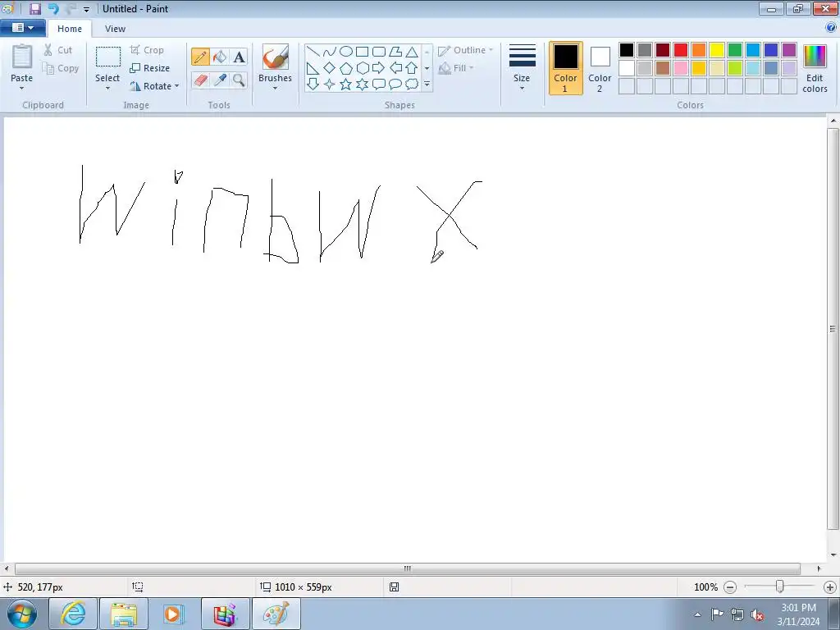Expand the Brushes dropdown arrow
840x630 pixels.
coord(276,89)
